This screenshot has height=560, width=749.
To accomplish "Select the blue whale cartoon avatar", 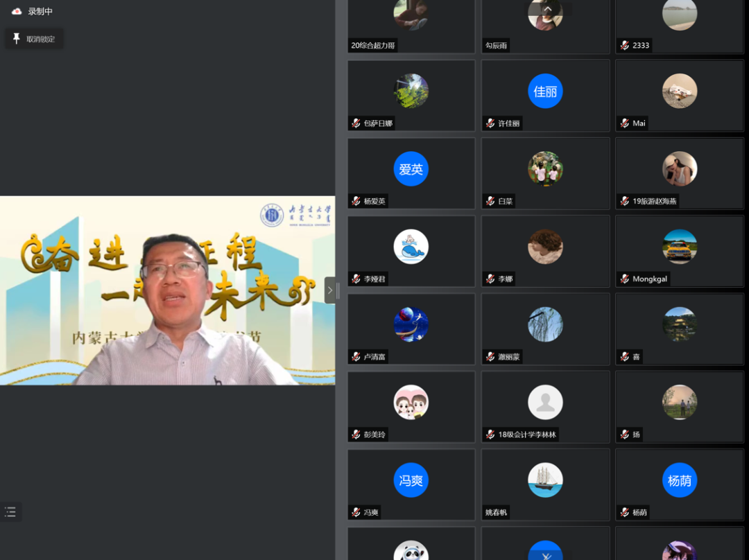I will pyautogui.click(x=411, y=246).
